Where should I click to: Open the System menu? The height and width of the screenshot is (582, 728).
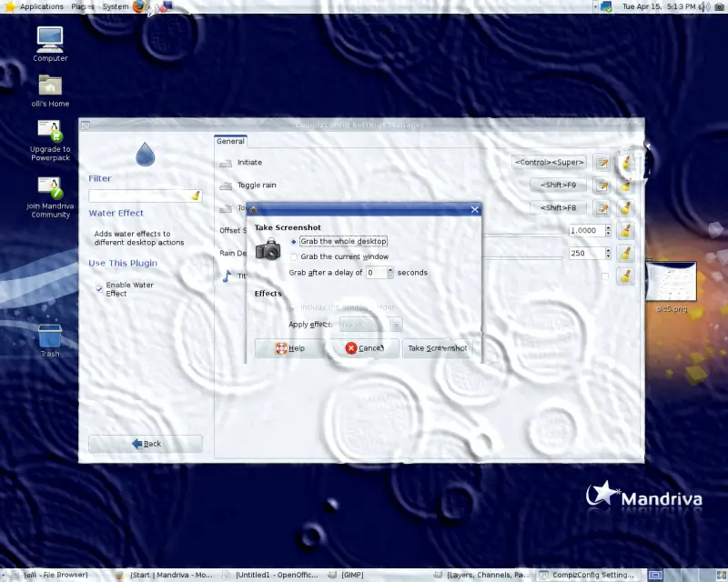(116, 6)
